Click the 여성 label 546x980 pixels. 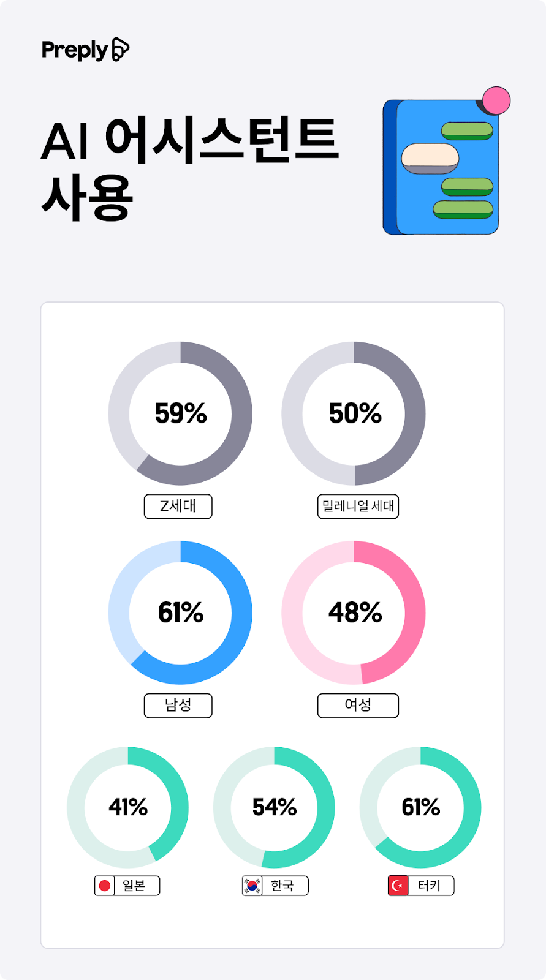[358, 706]
